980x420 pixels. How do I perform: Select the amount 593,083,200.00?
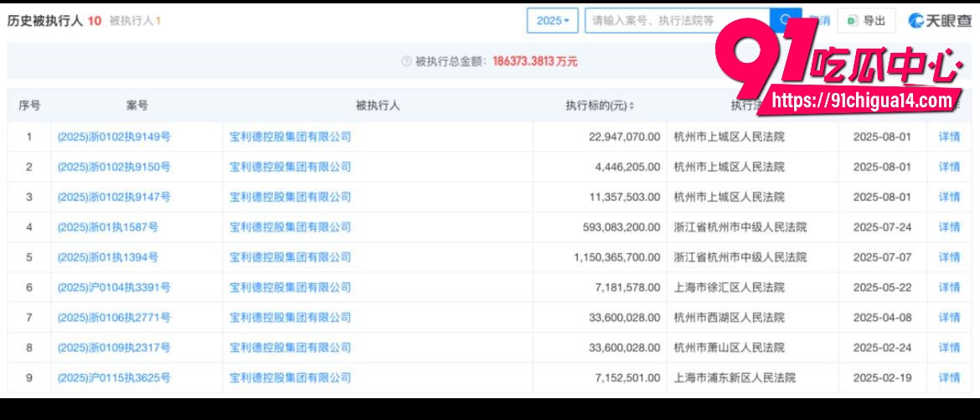coord(622,226)
